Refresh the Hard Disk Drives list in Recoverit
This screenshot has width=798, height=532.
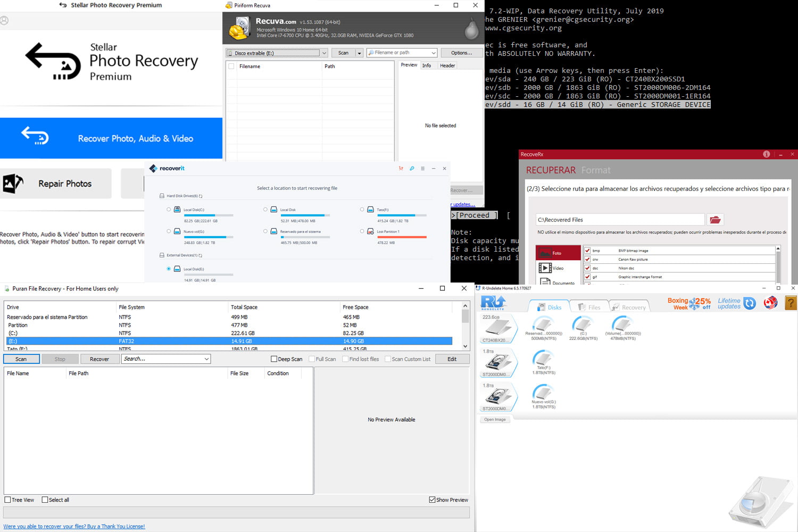201,196
